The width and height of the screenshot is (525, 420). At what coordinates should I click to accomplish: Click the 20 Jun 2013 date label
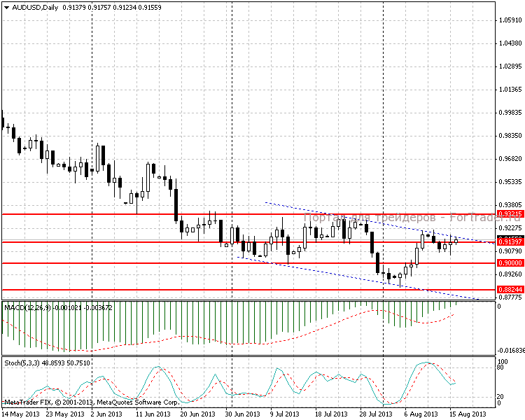tap(197, 414)
